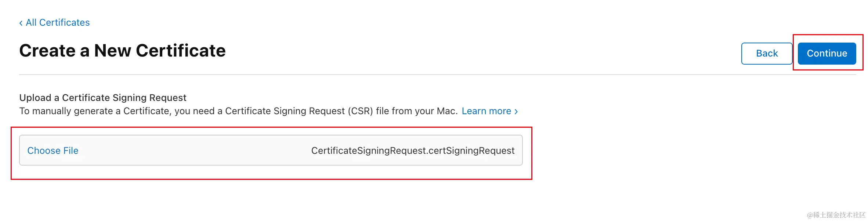Image resolution: width=868 pixels, height=221 pixels.
Task: Click the empty middle of the upload field
Action: point(195,151)
